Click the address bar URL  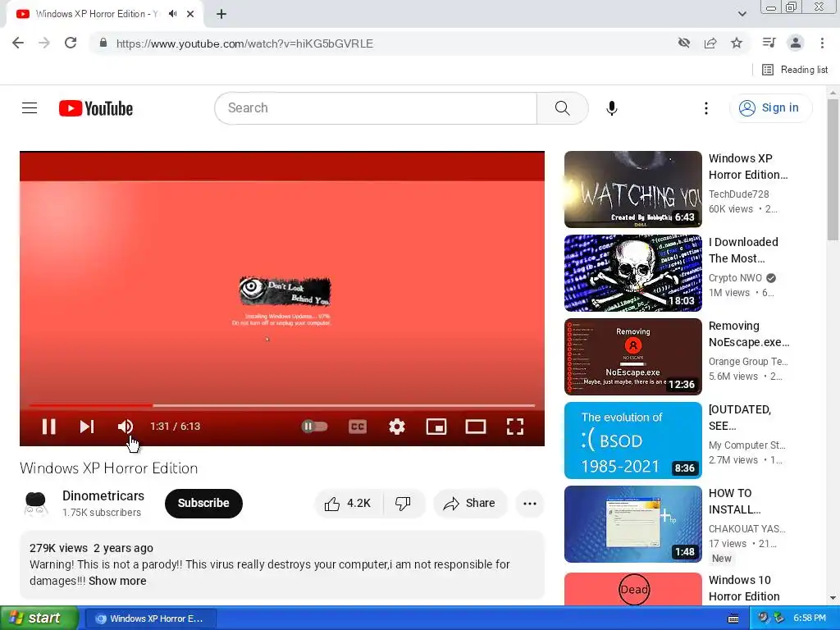tap(244, 44)
